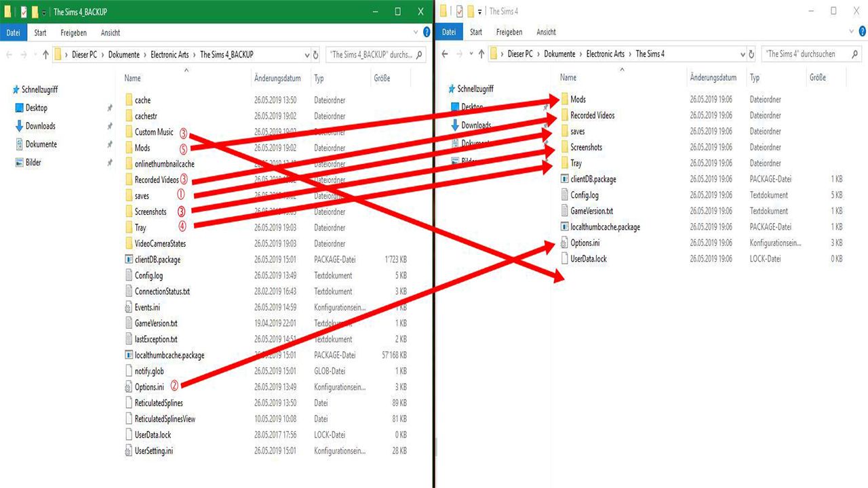
Task: Select the Custom Music folder icon
Action: tap(130, 132)
